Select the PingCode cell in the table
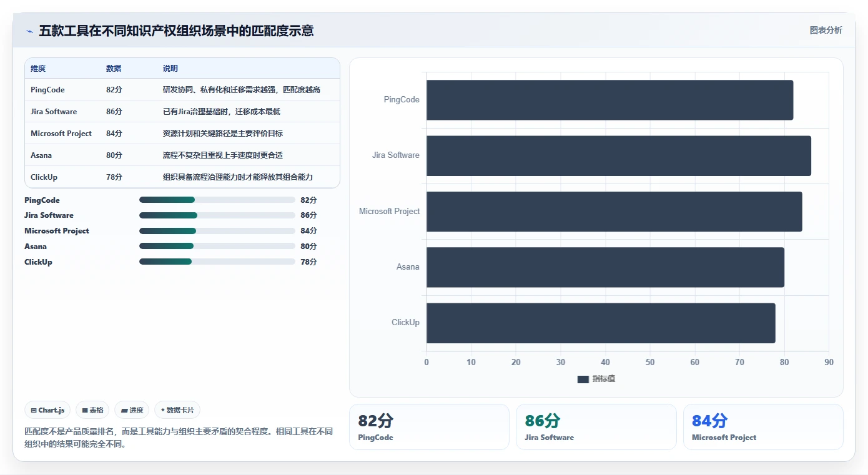This screenshot has height=475, width=868. point(47,90)
